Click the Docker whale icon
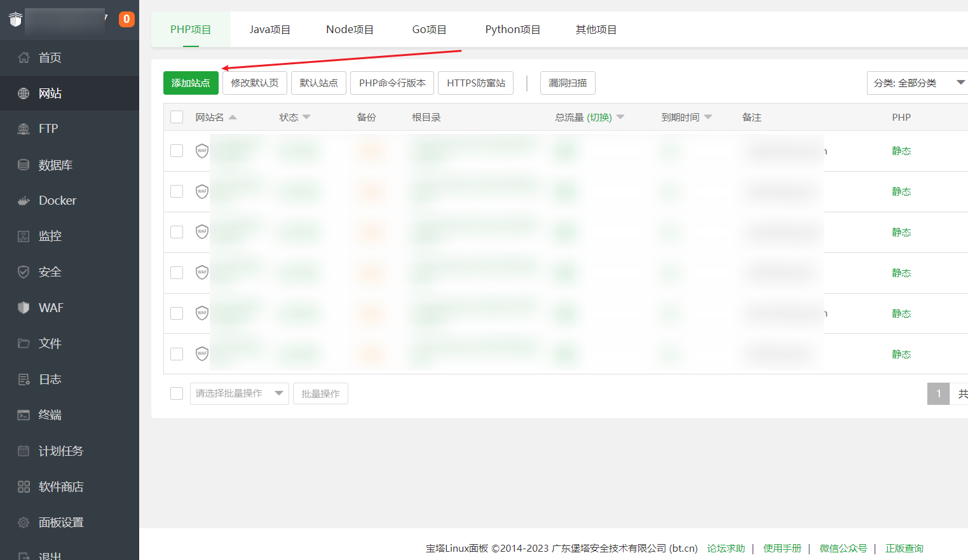The image size is (968, 560). pyautogui.click(x=24, y=200)
